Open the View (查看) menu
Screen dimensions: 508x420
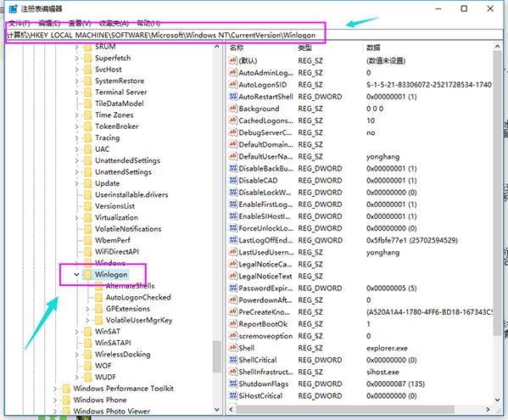tap(80, 23)
